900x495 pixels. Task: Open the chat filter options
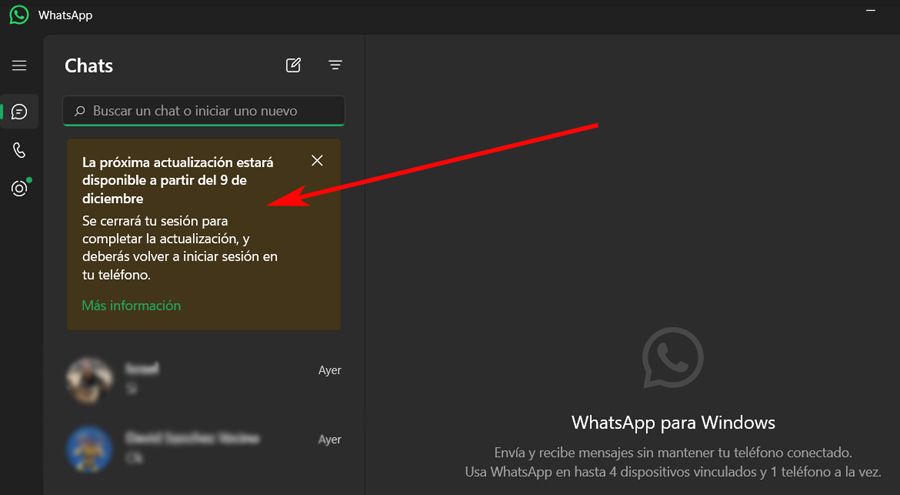(x=335, y=66)
